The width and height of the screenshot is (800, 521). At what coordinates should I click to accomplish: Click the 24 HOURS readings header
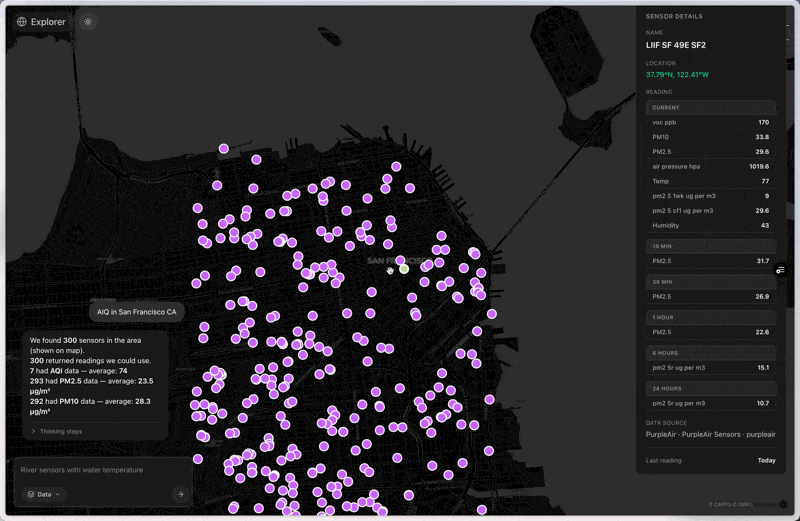711,388
